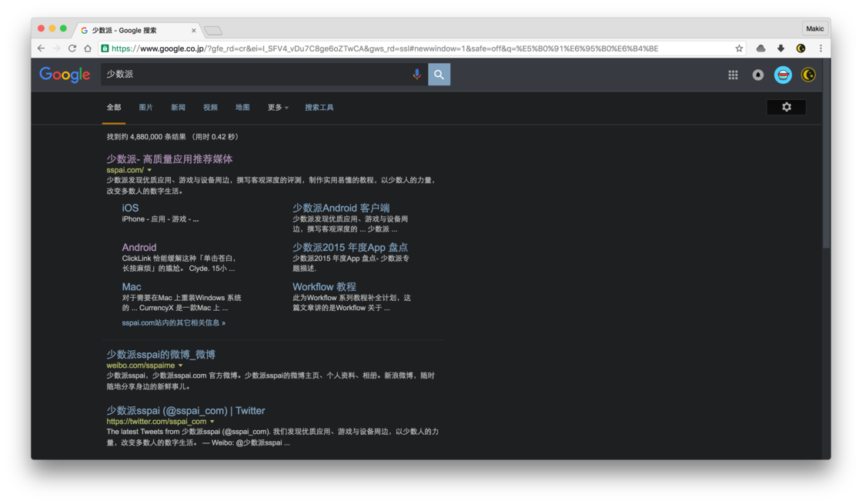Open the iOS sitelink
The width and height of the screenshot is (862, 504).
pyautogui.click(x=130, y=208)
